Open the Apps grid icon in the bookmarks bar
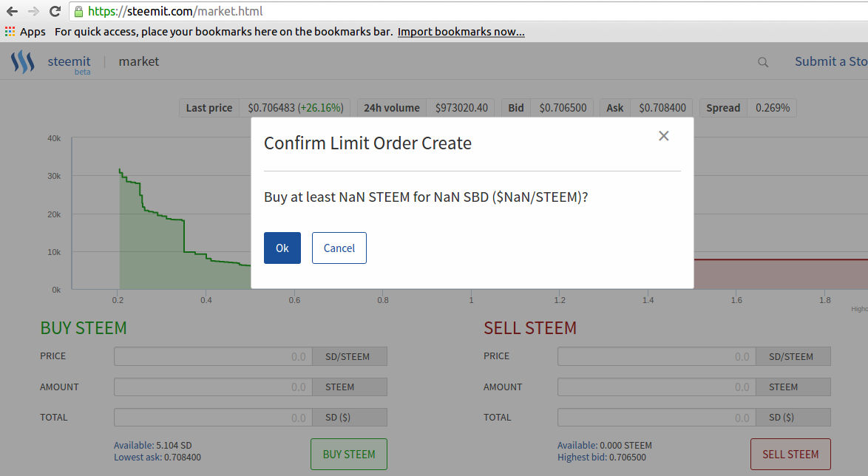 (10, 32)
